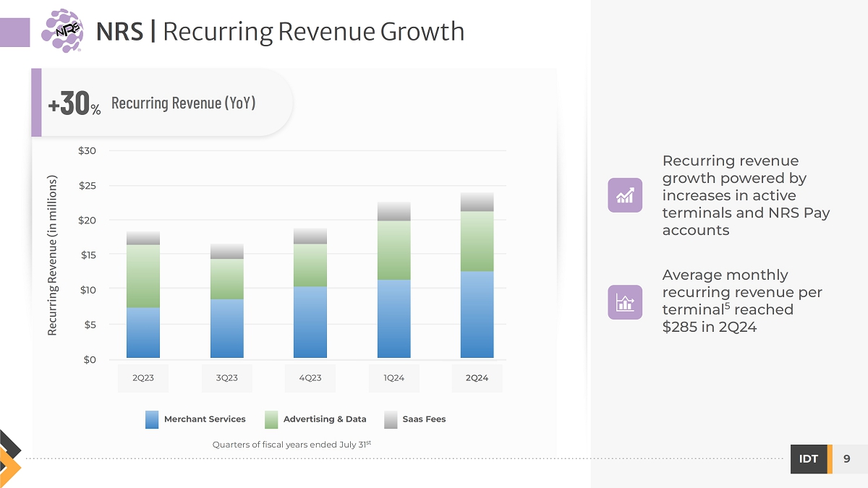The width and height of the screenshot is (868, 488).
Task: Select the highlighted 2Q24 quarter label
Action: [477, 378]
